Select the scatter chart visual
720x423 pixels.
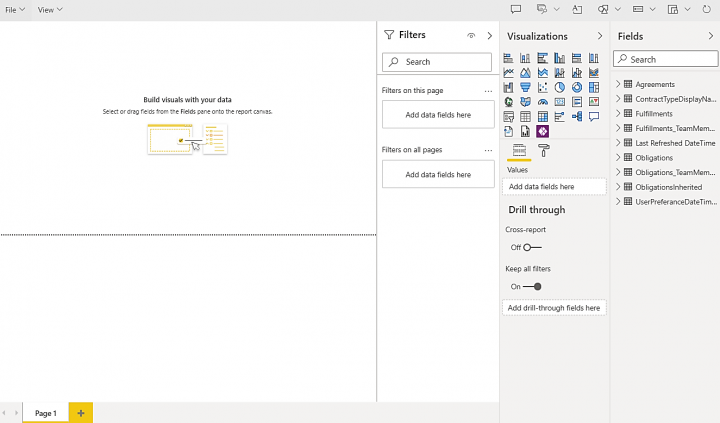542,87
